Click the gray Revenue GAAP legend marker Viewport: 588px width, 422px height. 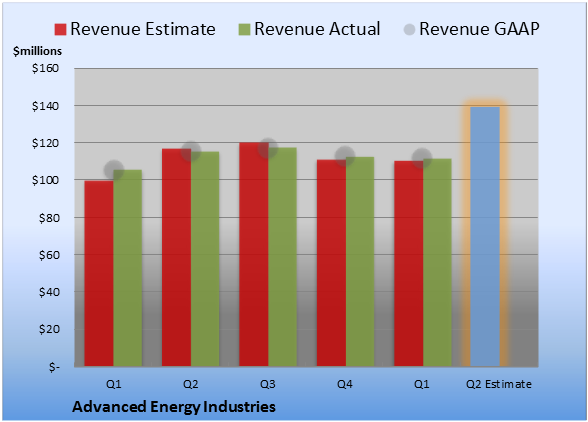tap(409, 30)
